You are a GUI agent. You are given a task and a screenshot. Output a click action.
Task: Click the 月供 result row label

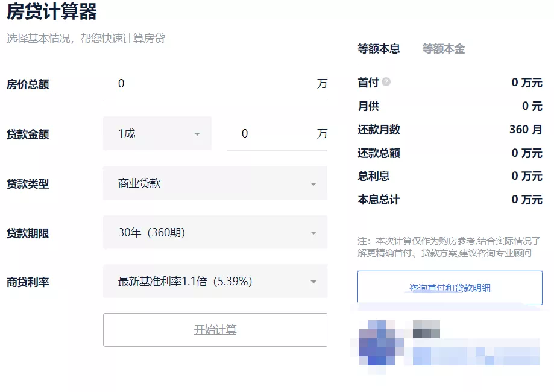pyautogui.click(x=368, y=106)
